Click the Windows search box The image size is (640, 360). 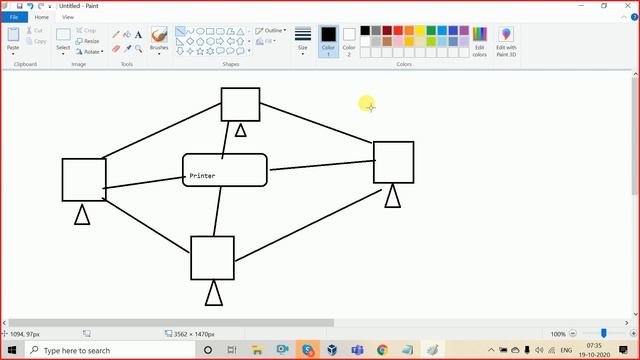[x=110, y=350]
